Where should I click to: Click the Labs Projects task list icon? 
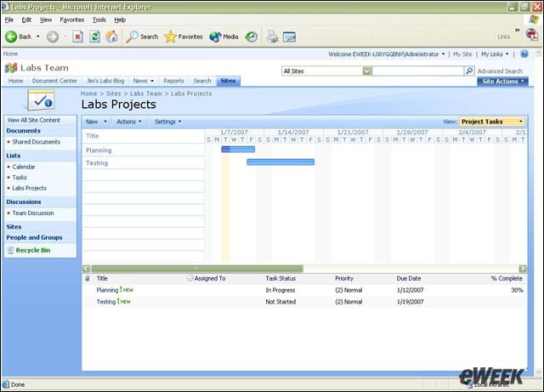pyautogui.click(x=41, y=100)
